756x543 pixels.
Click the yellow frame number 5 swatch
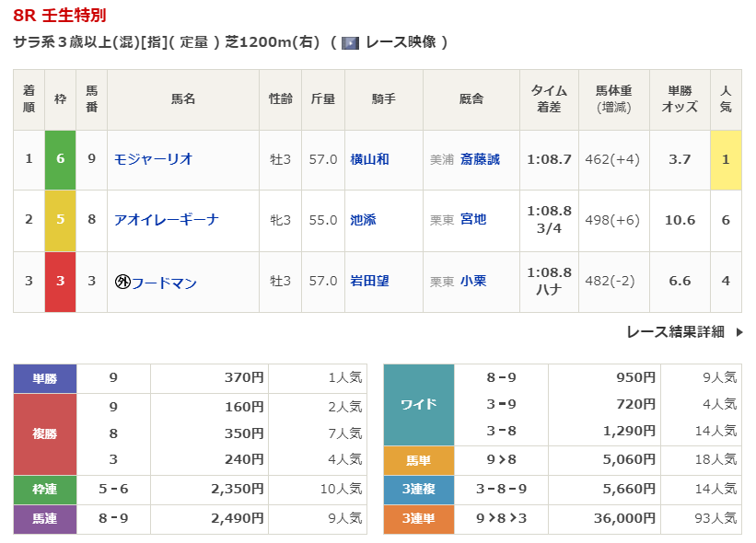[60, 220]
